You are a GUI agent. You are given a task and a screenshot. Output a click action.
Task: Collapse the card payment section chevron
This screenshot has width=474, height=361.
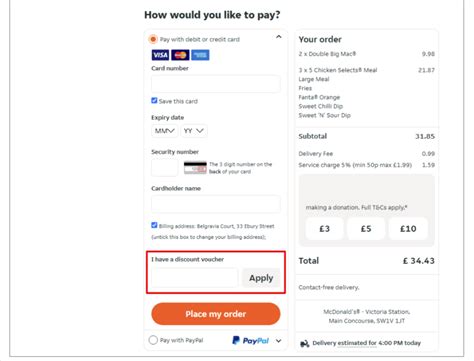[x=279, y=37]
